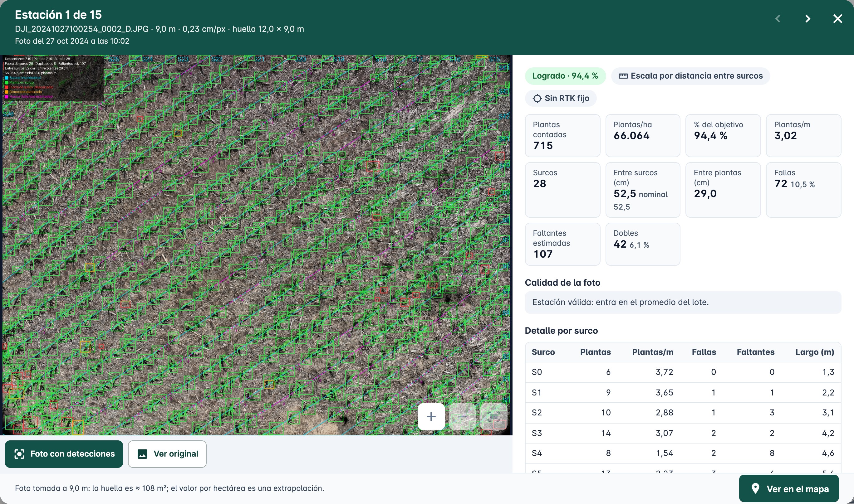Select the Surcos 28 card
Viewport: 854px width, 504px height.
(562, 190)
